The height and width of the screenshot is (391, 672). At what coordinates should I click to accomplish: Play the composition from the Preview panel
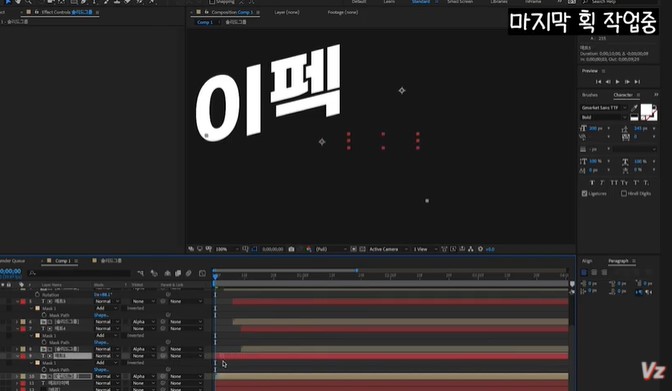618,81
